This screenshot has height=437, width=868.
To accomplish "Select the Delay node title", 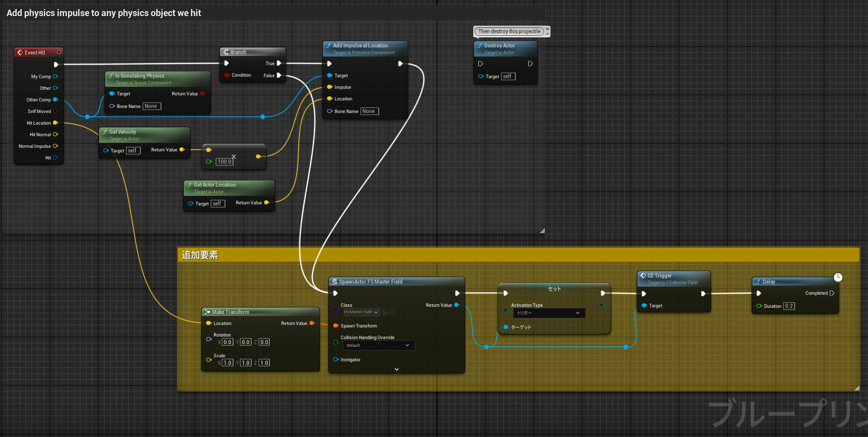I will click(769, 282).
